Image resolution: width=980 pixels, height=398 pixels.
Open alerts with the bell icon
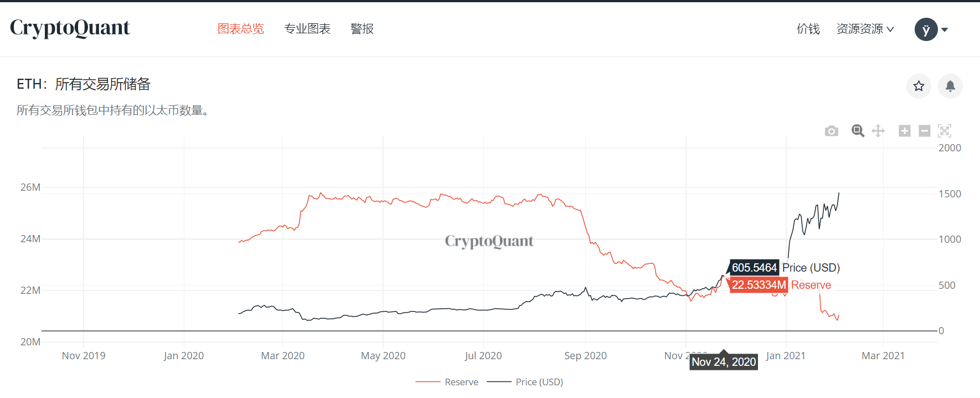pos(950,86)
